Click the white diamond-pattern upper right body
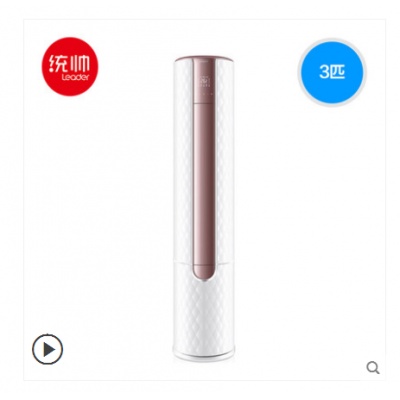Screen dimensions: 400x400 (225, 162)
